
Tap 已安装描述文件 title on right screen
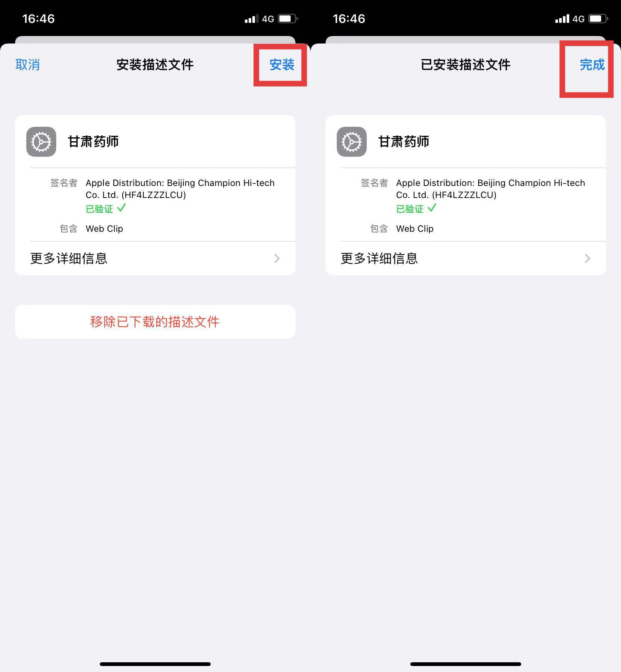coord(465,65)
